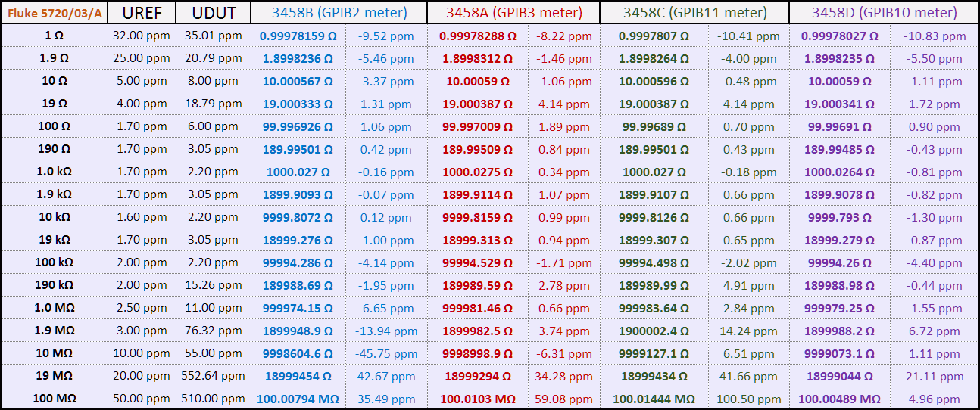This screenshot has height=410, width=980.
Task: Click the 19.000387 Ω red reading
Action: [477, 104]
